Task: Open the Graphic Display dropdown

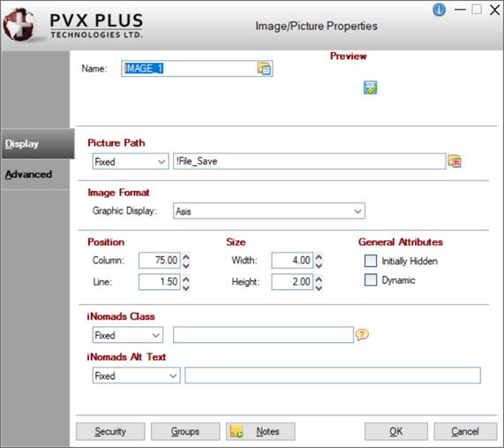Action: tap(269, 211)
